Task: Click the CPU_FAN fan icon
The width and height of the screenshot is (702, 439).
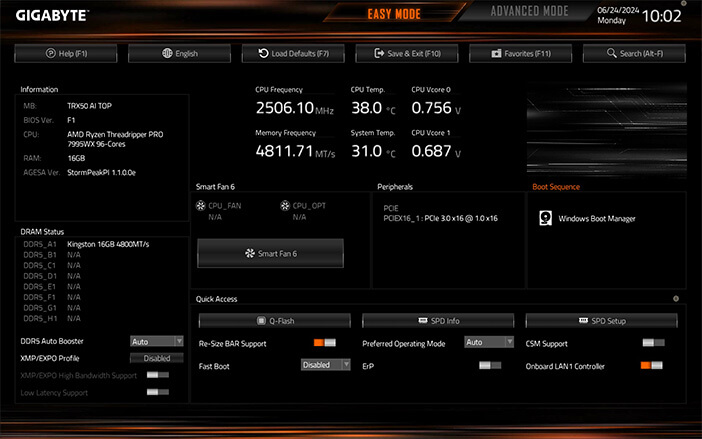Action: pos(201,206)
